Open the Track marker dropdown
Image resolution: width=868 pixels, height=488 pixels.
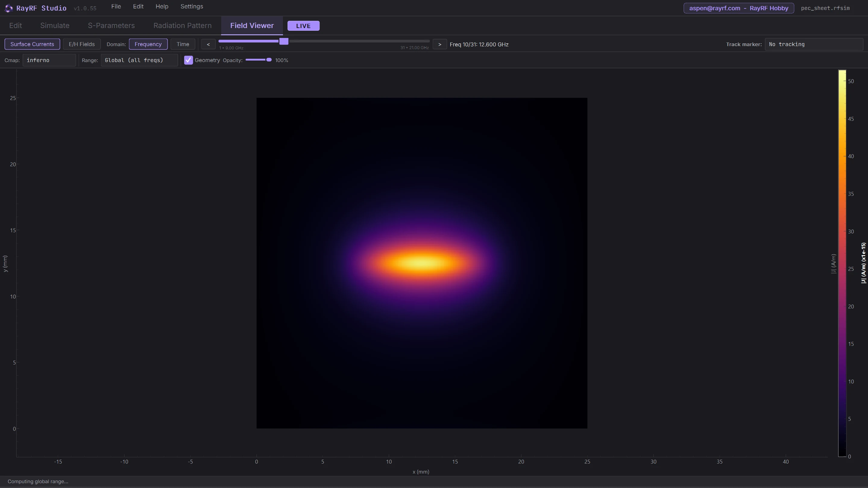pos(814,44)
